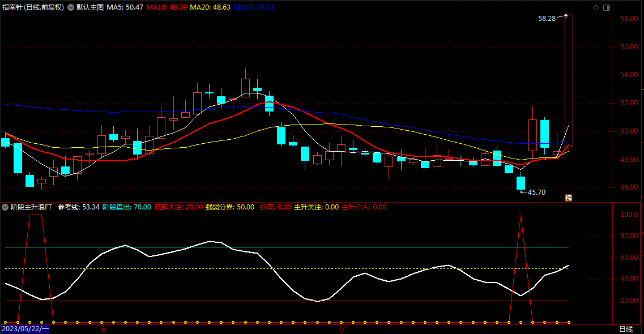Select the MA10: 49.09 indicator label
The image size is (644, 334).
(167, 7)
